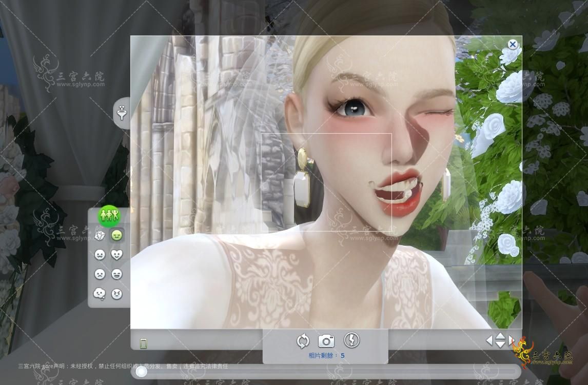Image resolution: width=588 pixels, height=385 pixels.
Task: Open the photo filter funnel panel
Action: (122, 113)
